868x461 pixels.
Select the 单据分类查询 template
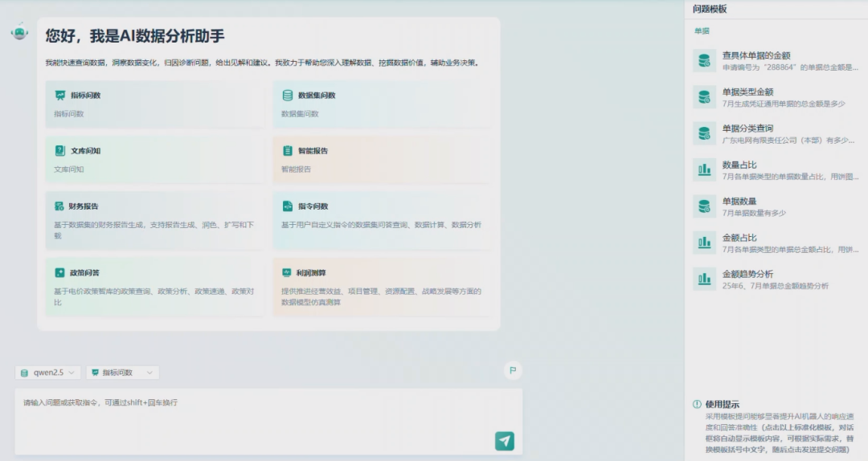click(x=776, y=133)
